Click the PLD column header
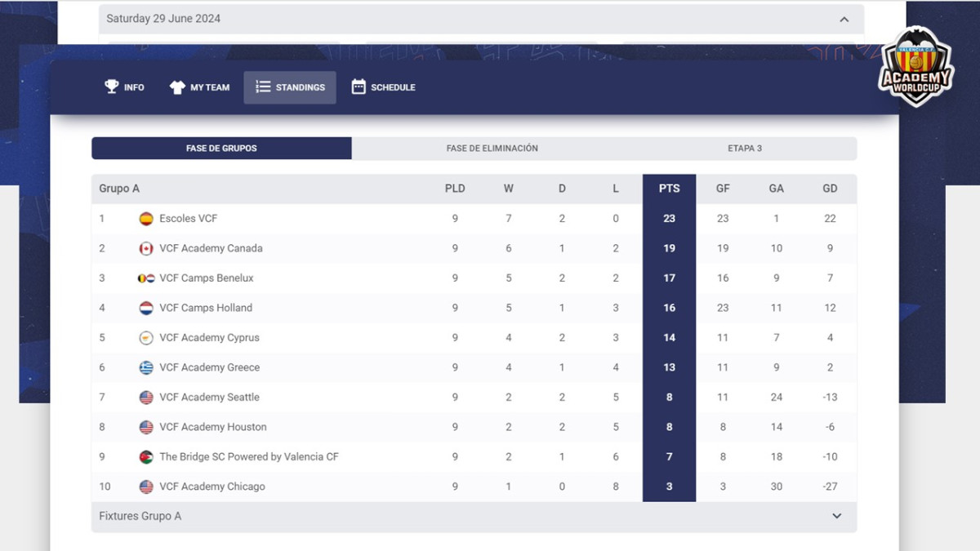The height and width of the screenshot is (551, 980). coord(455,189)
